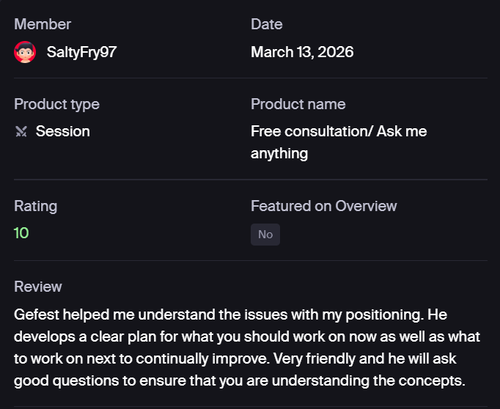Click the Featured on Overview label
The height and width of the screenshot is (409, 500).
tap(324, 206)
